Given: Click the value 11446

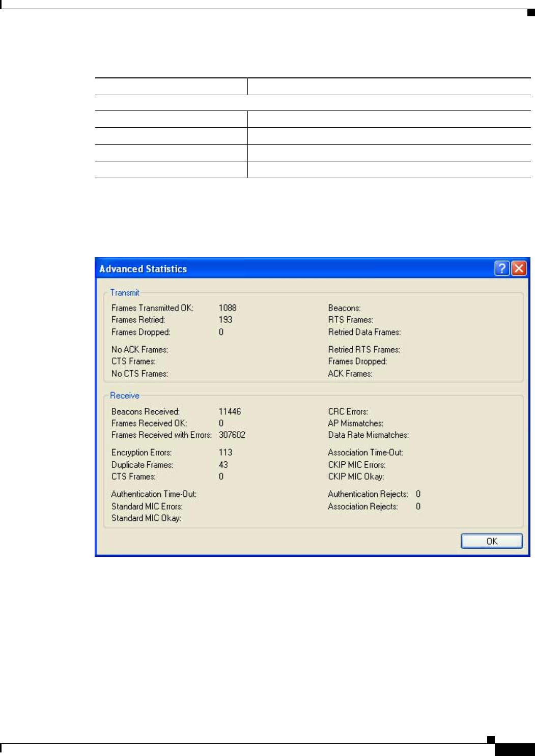Looking at the screenshot, I should pyautogui.click(x=230, y=411).
